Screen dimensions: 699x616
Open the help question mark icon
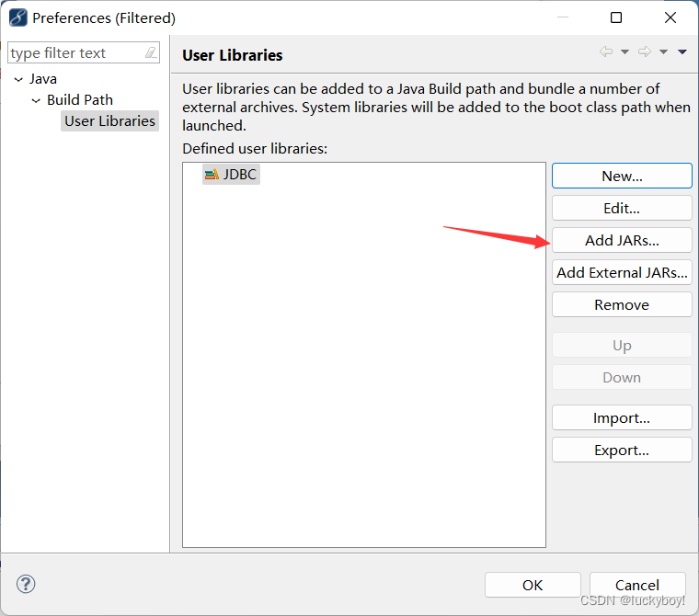point(26,584)
